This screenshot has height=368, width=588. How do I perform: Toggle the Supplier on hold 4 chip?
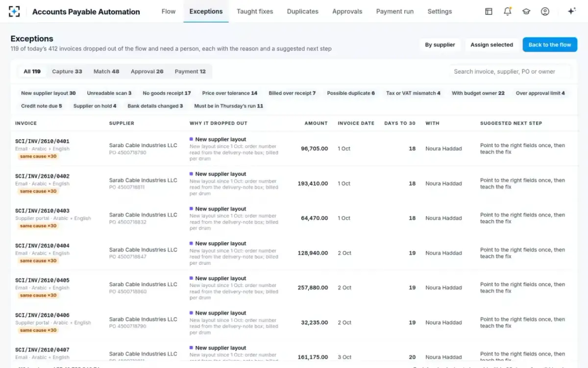[95, 106]
